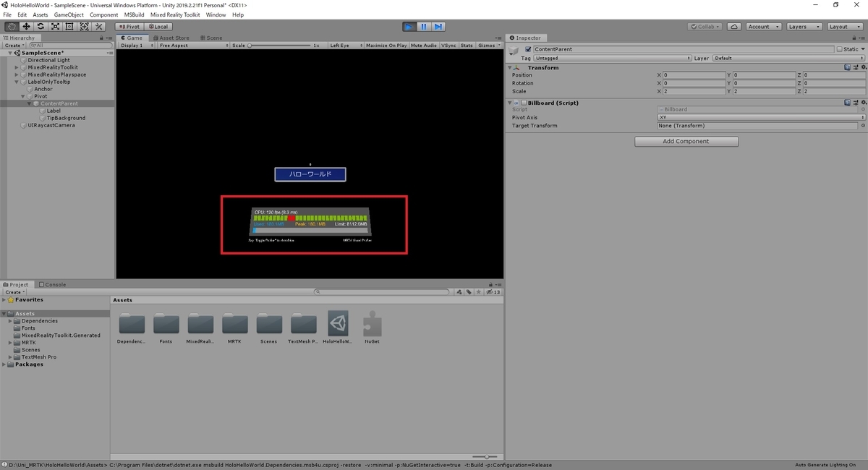Screen dimensions: 868x470
Task: Open custom editor tools icon
Action: (x=99, y=27)
